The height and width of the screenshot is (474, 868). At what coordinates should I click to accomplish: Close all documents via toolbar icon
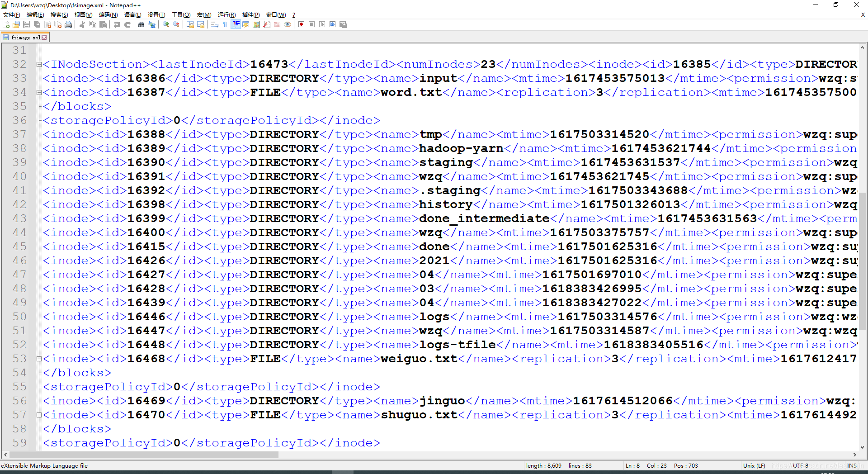click(x=58, y=24)
